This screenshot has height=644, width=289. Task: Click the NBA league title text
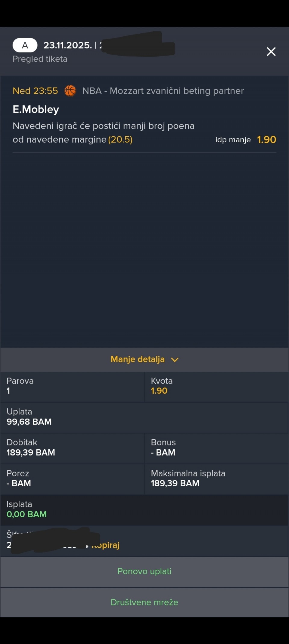163,91
